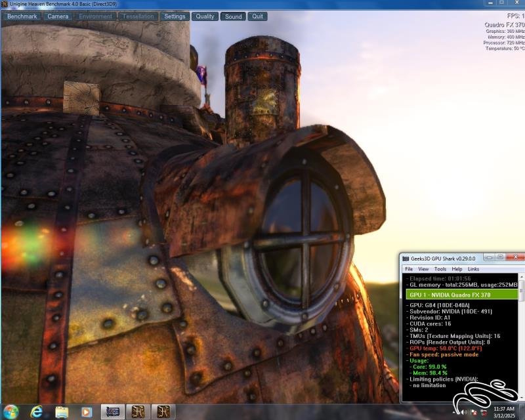525x420 pixels.
Task: Open network tray icon
Action: 484,412
